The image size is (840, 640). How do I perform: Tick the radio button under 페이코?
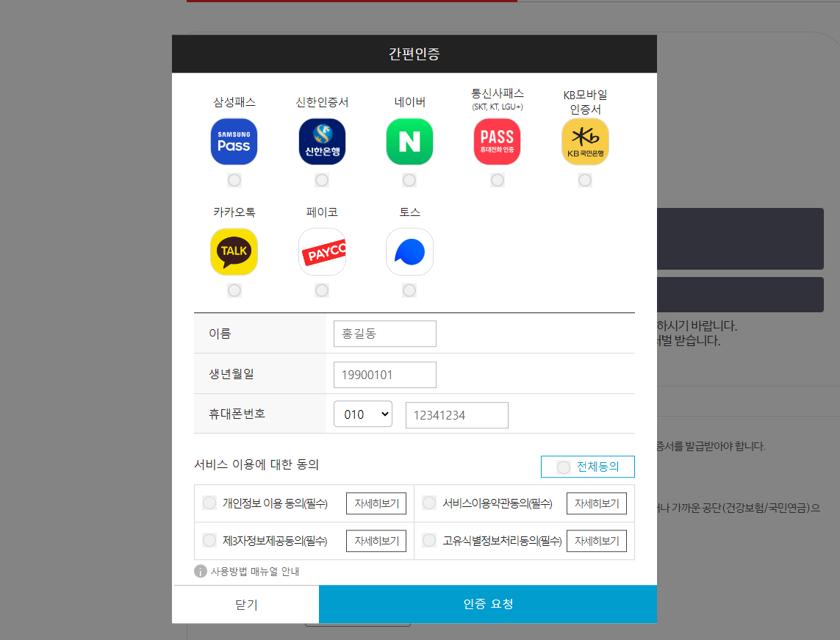[322, 290]
